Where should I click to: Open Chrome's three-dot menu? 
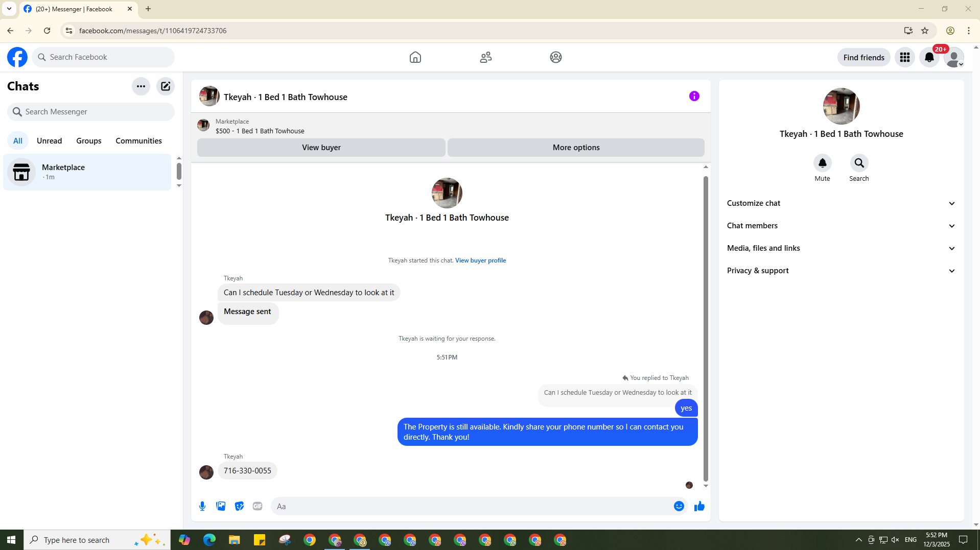click(969, 31)
